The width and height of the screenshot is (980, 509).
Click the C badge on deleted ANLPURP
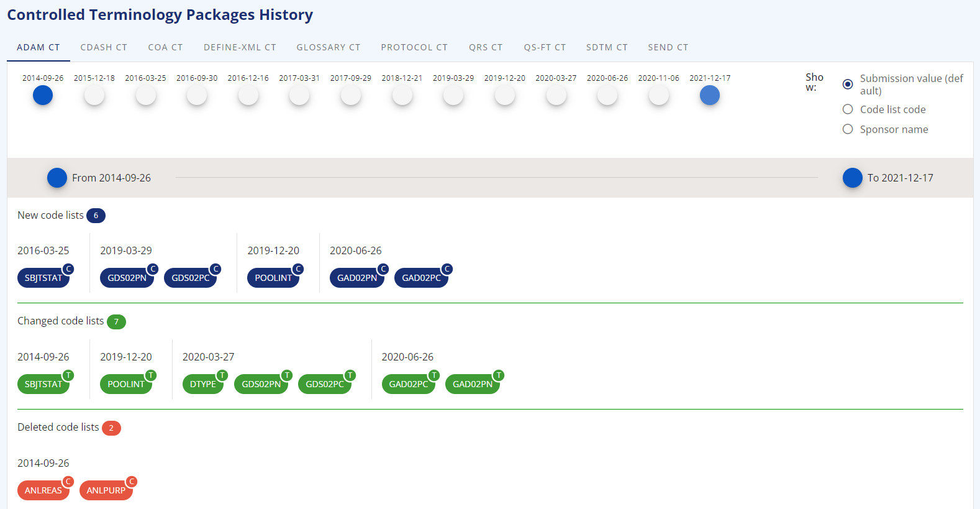[132, 482]
